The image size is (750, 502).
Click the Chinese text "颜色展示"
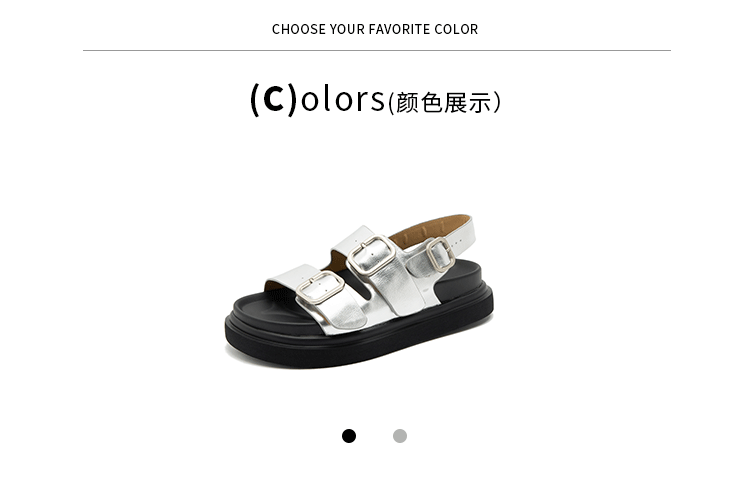(444, 102)
